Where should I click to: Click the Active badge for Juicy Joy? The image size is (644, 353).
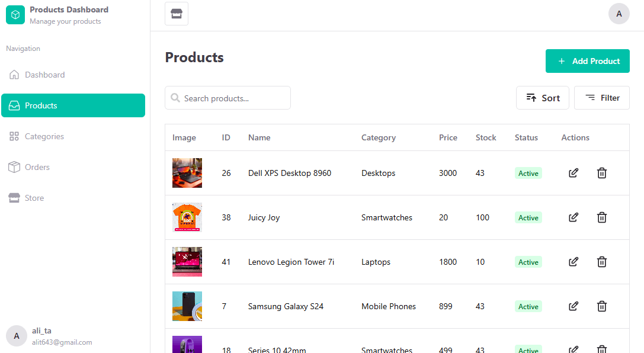click(x=528, y=217)
